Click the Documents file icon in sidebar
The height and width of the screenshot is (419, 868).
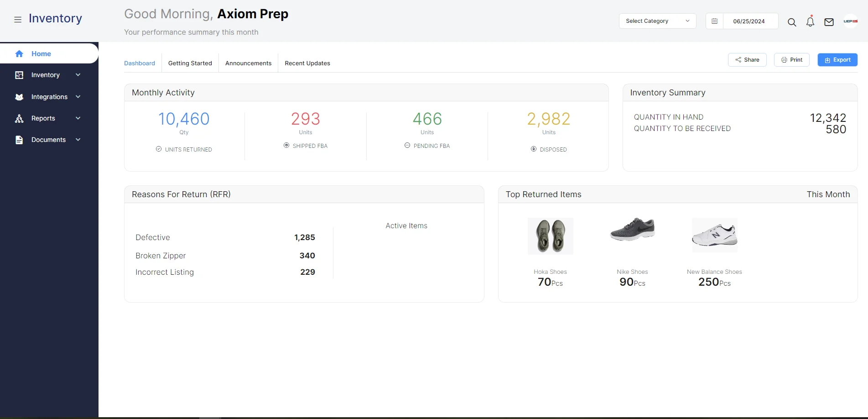(19, 140)
